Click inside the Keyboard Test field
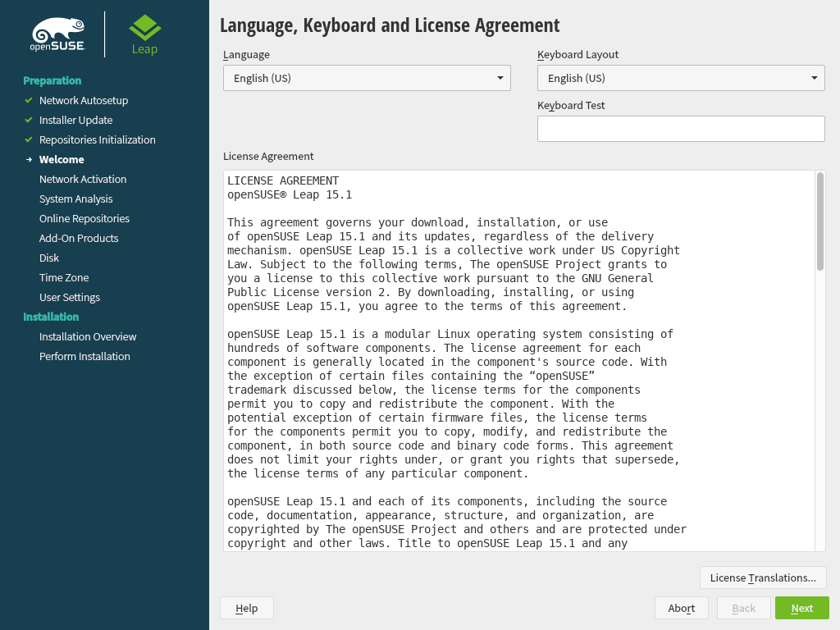 (681, 129)
